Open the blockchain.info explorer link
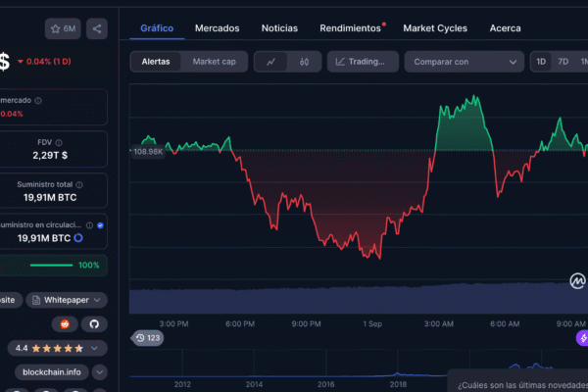The width and height of the screenshot is (588, 392). pos(55,372)
